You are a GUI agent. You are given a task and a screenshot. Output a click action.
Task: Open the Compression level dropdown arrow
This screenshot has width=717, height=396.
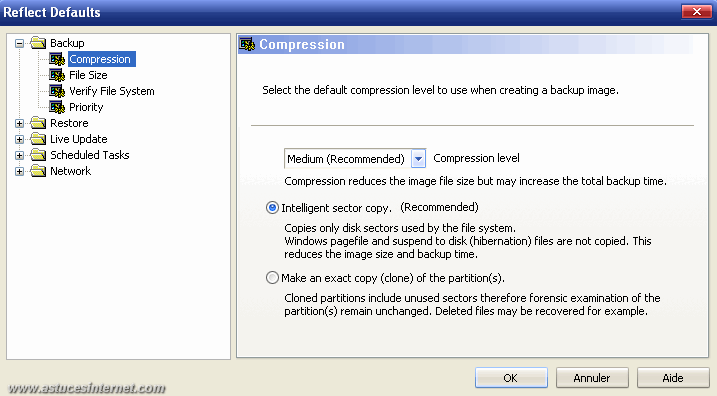pyautogui.click(x=418, y=159)
